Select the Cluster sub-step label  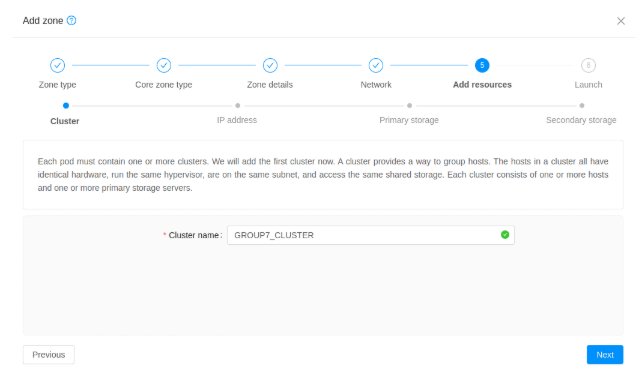click(x=64, y=121)
